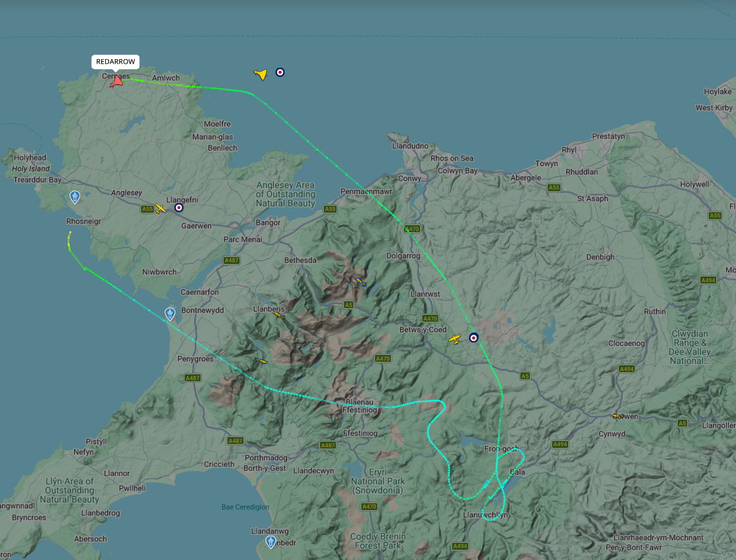Open the airport pin beside Bontnewydd
This screenshot has height=560, width=736.
170,314
